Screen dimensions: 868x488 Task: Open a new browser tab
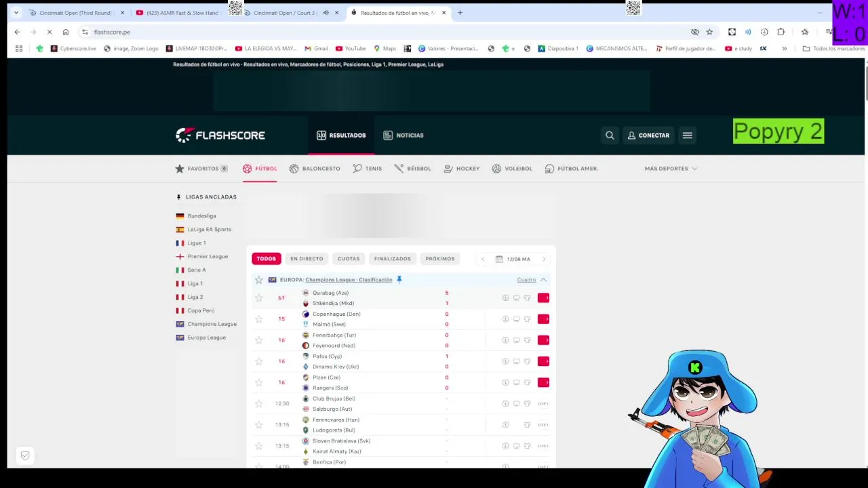pos(460,13)
